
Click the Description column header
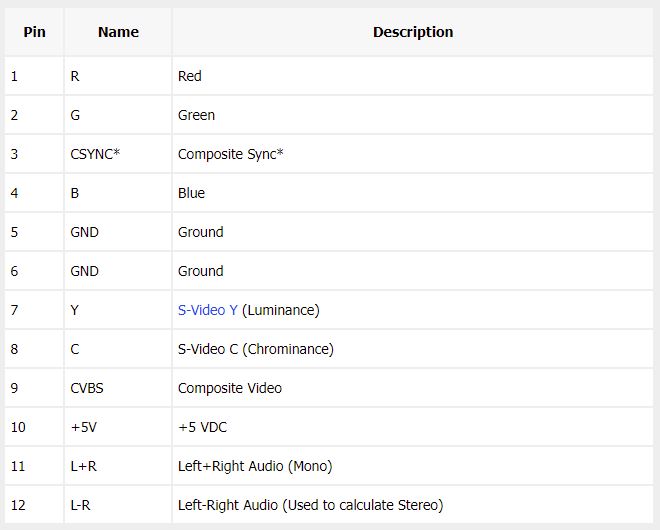click(413, 32)
